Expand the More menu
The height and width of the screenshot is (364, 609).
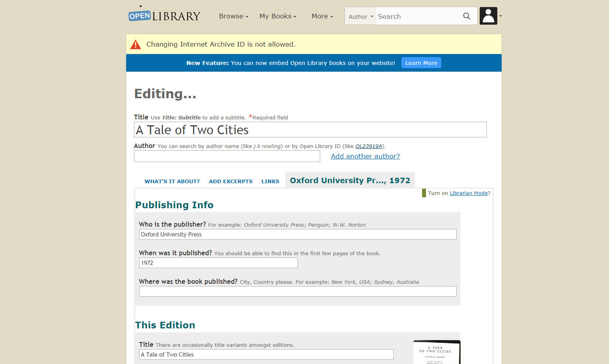click(x=322, y=16)
